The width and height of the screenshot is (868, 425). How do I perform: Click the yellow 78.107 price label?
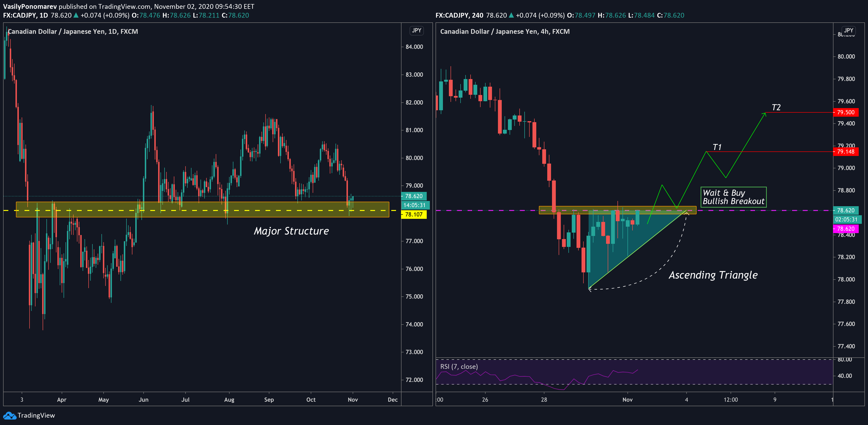[414, 215]
